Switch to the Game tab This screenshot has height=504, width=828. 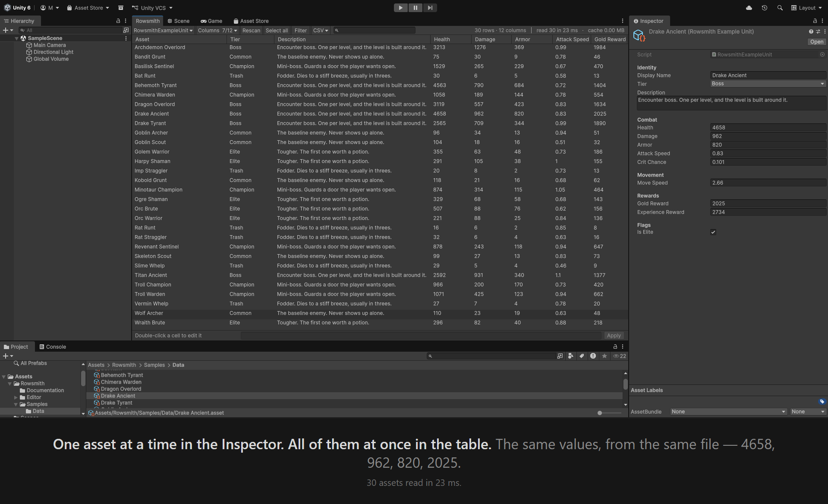point(211,21)
